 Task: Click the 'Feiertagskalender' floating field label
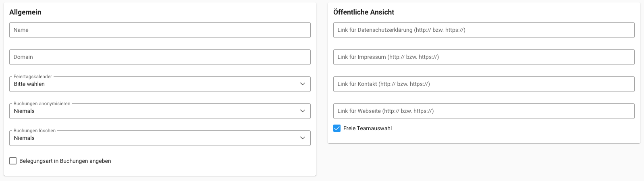[33, 77]
